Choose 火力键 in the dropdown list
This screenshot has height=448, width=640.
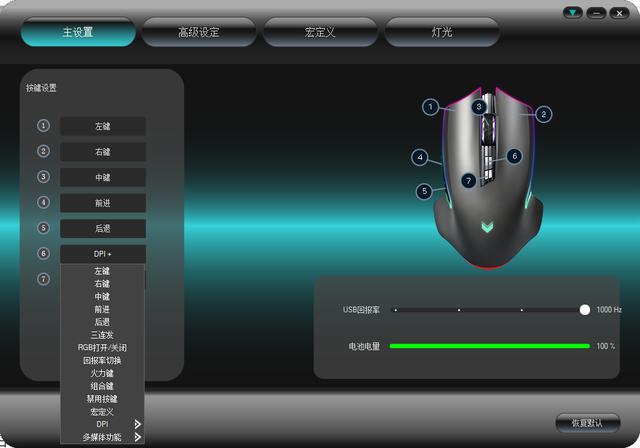pyautogui.click(x=102, y=373)
